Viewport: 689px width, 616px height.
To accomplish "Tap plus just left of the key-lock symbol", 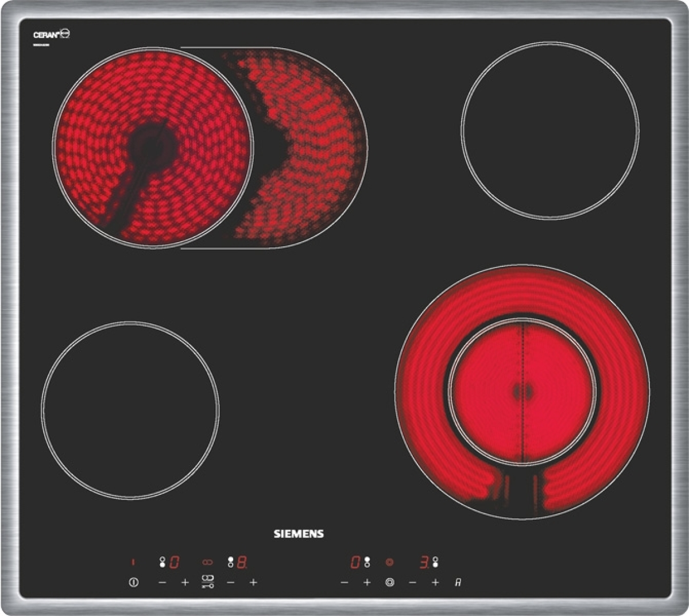I will click(185, 582).
